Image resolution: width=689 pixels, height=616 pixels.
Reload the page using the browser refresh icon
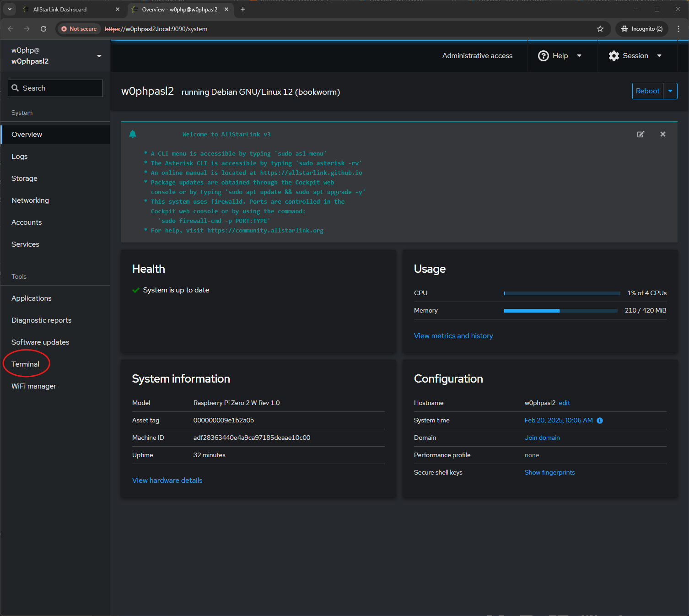(x=43, y=29)
